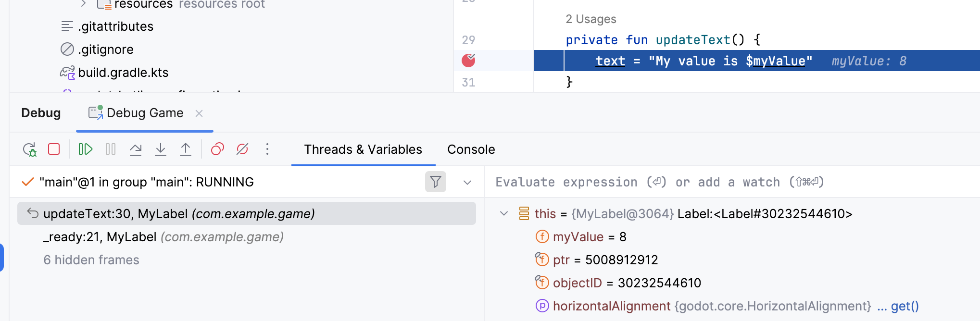Resume program execution

(86, 149)
